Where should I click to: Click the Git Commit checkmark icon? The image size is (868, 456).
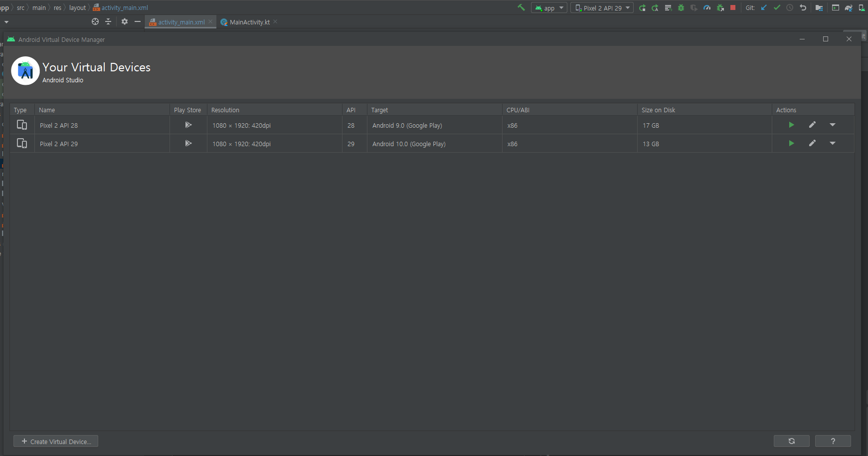tap(777, 7)
